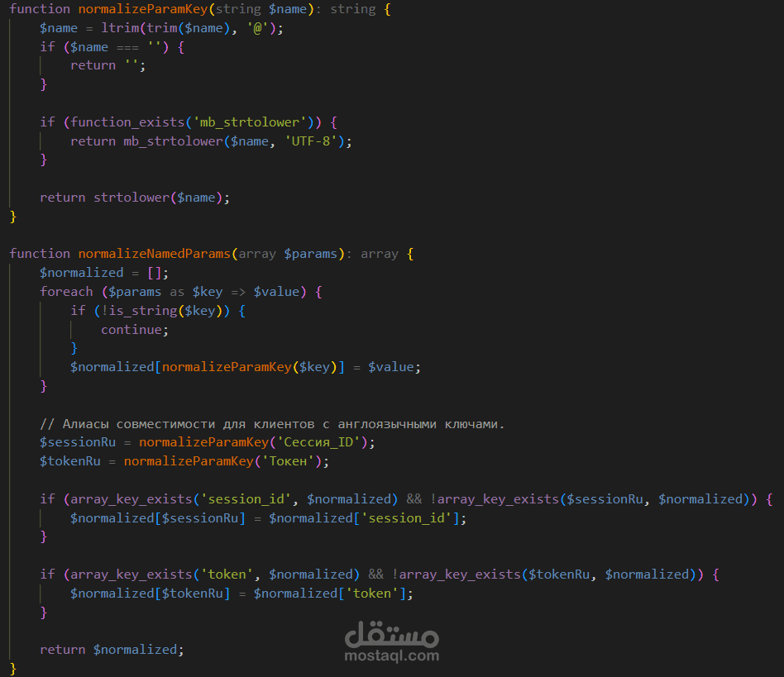Click the 'UTF-8' string literal

[310, 141]
